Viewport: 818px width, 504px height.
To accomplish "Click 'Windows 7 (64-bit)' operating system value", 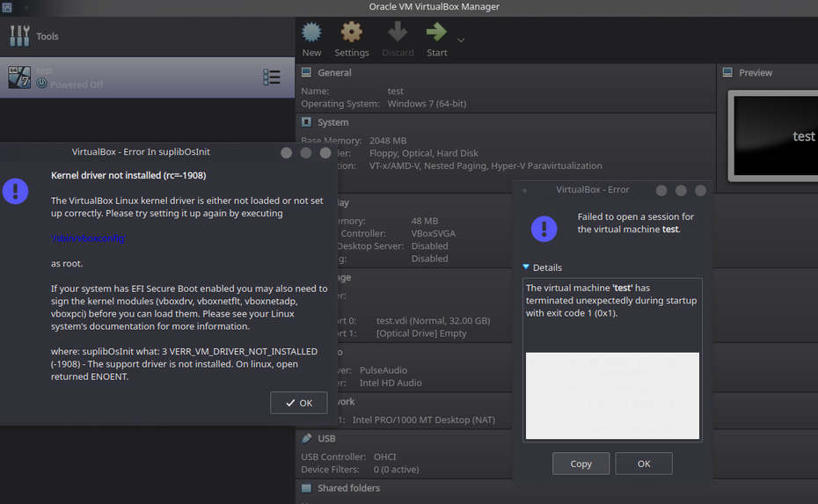I will coord(427,103).
